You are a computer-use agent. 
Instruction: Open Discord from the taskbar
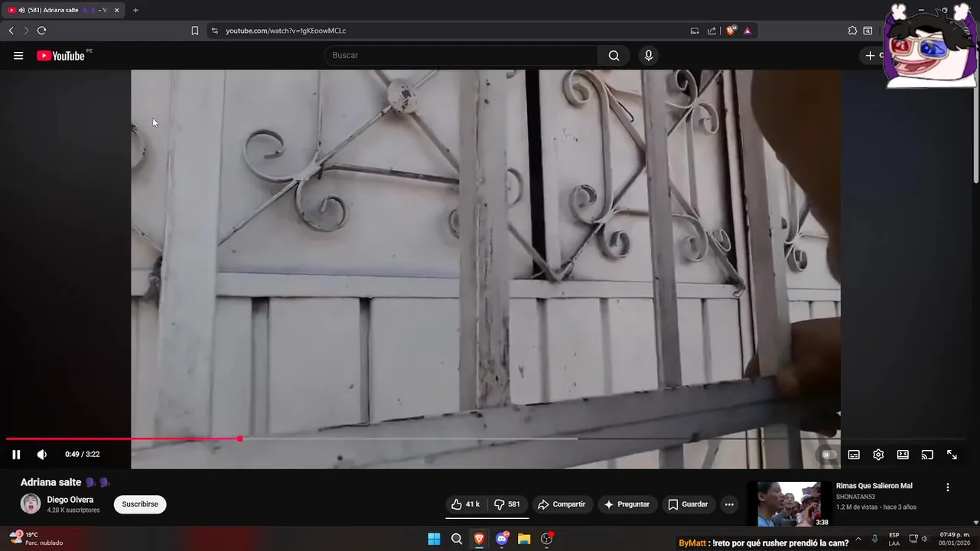click(x=502, y=539)
